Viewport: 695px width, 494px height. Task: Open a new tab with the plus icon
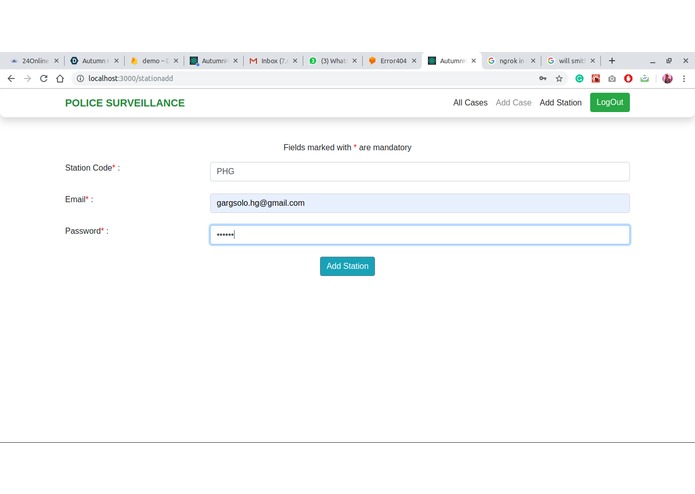point(612,61)
